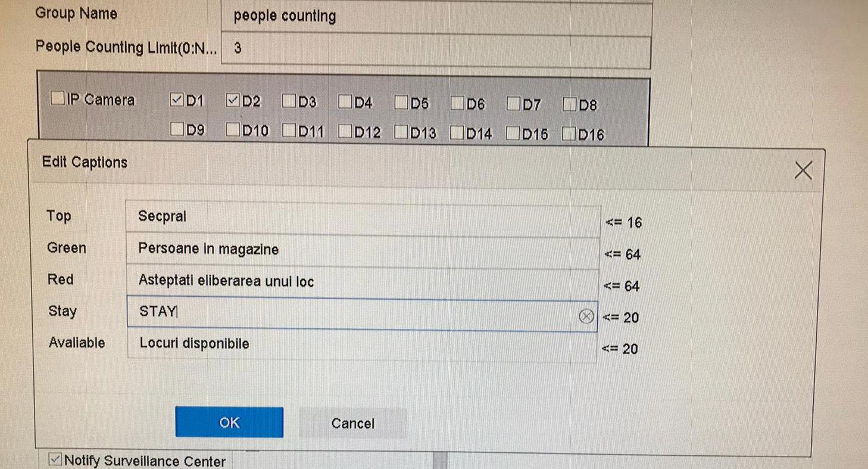
Task: Close the Edit Captions dialog
Action: pyautogui.click(x=803, y=171)
